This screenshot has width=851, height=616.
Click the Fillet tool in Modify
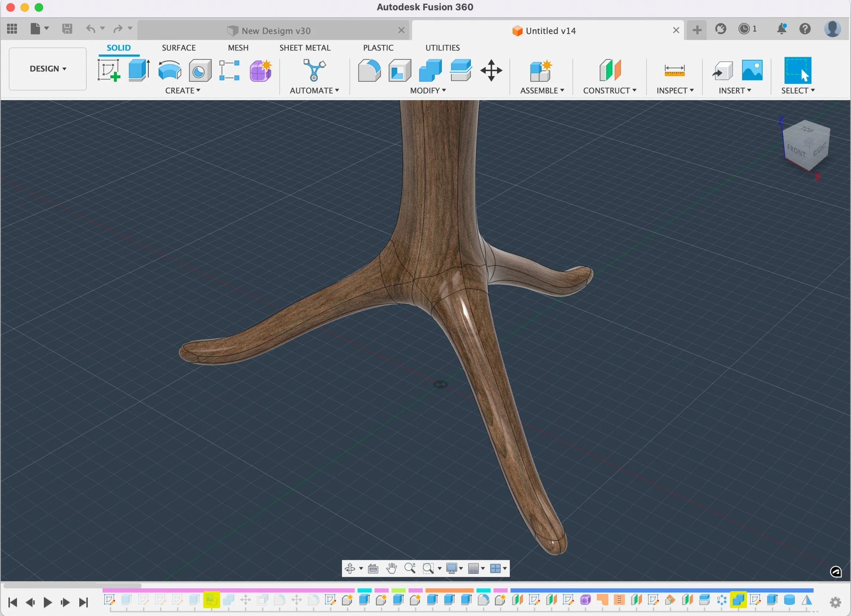tap(369, 70)
